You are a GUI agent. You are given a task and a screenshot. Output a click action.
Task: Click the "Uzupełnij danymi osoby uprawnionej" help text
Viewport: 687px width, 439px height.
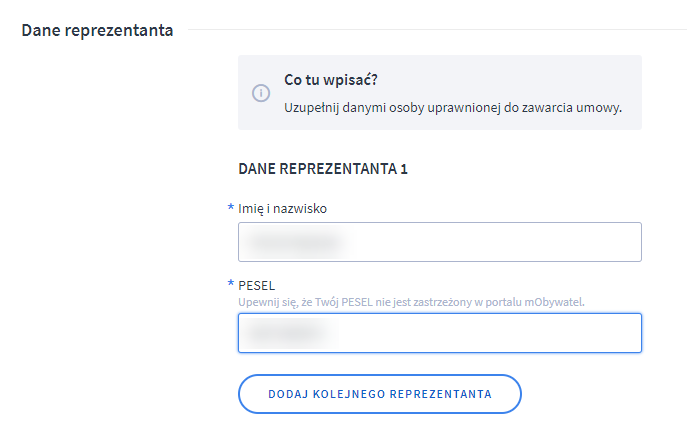coord(453,107)
